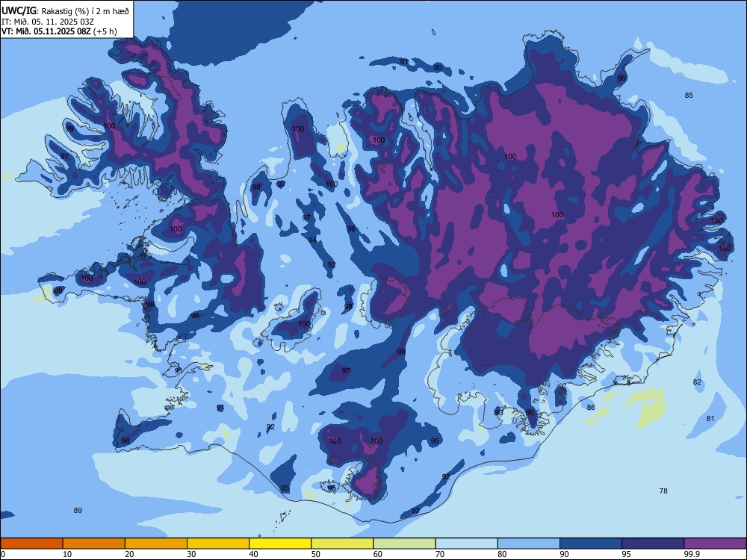Select the '60' legend scale label
This screenshot has height=560, width=747.
[x=378, y=554]
